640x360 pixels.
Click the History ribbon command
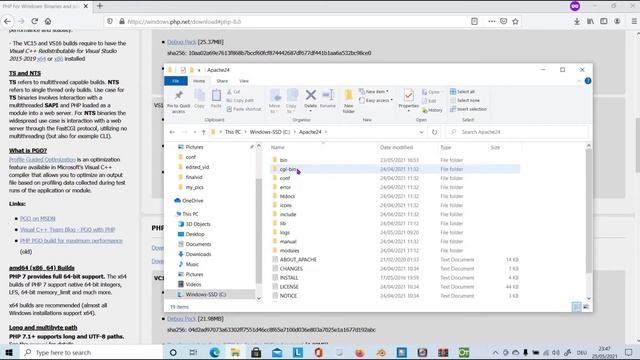[432, 110]
